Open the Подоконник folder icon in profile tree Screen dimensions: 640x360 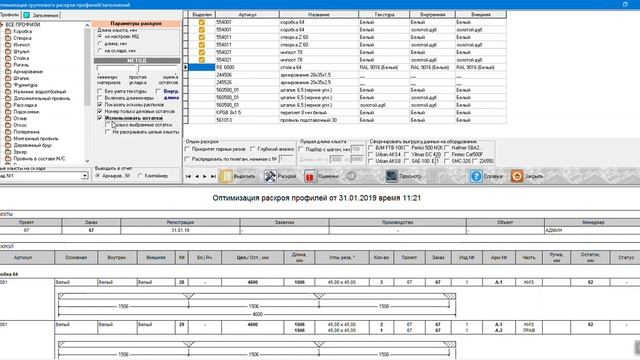click(8, 111)
